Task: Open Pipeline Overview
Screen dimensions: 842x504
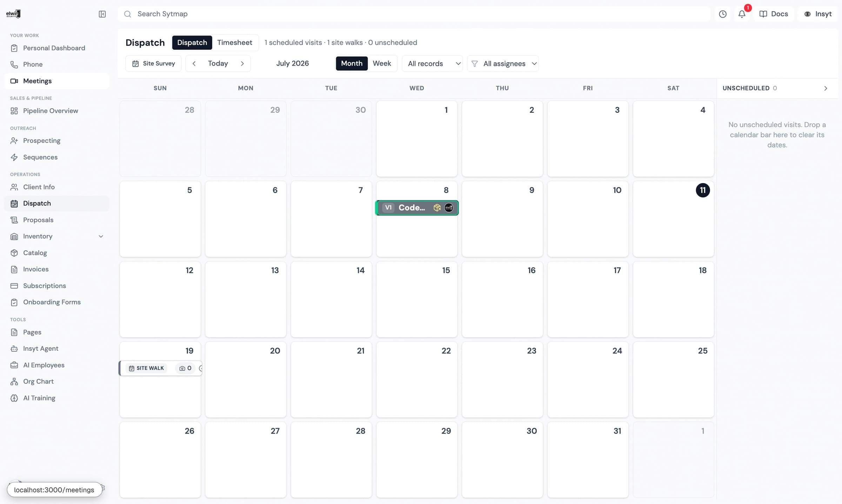Action: tap(57, 111)
